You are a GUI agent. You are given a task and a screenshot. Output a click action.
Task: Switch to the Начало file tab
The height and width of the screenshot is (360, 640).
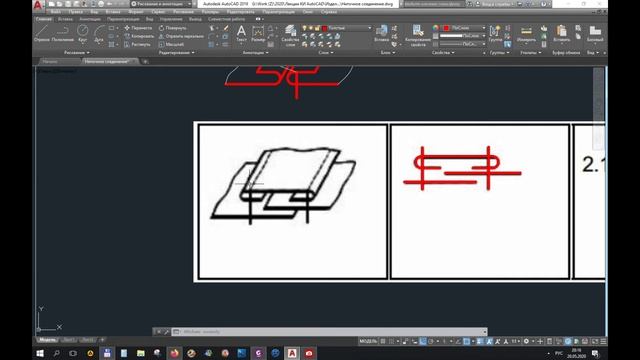(50, 62)
